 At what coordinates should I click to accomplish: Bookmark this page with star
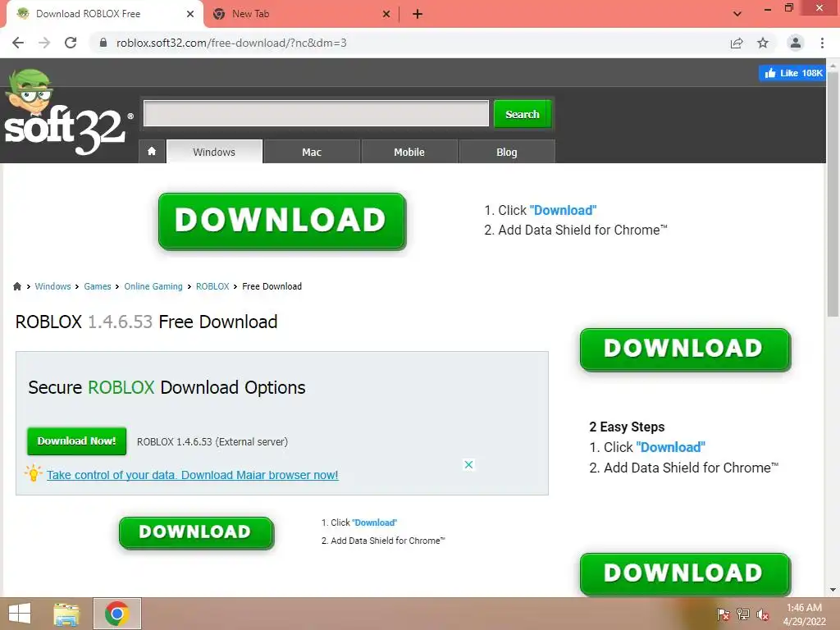pyautogui.click(x=763, y=43)
